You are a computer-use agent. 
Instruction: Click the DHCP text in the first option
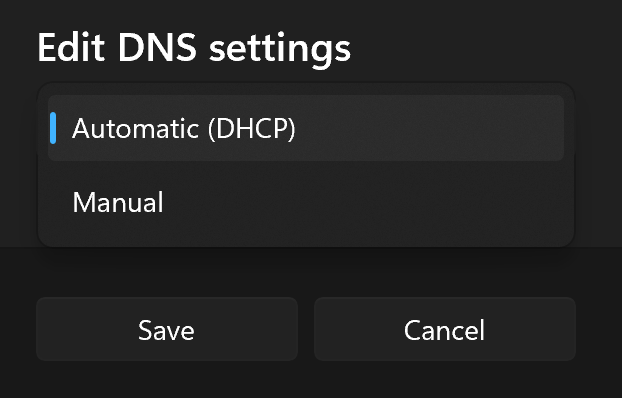tap(252, 129)
